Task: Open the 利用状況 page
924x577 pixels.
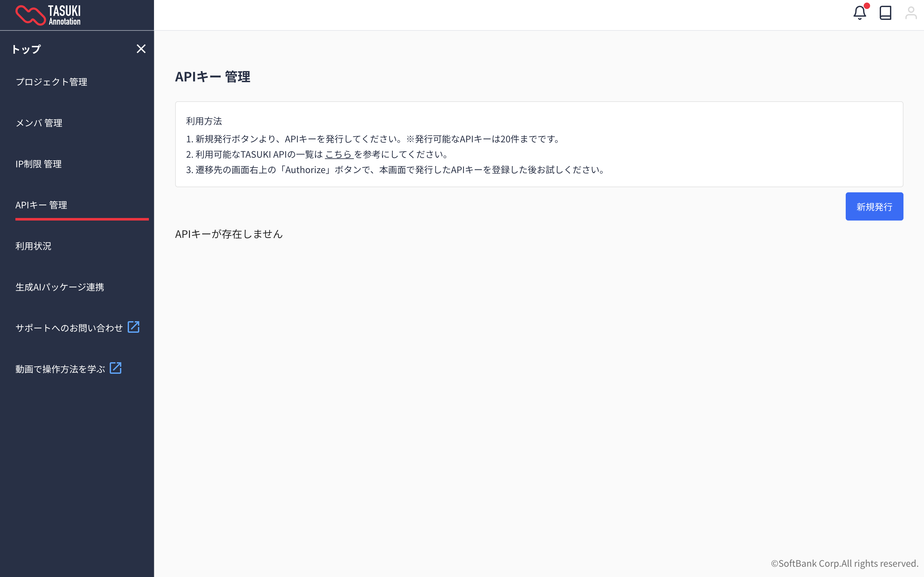Action: (x=33, y=246)
